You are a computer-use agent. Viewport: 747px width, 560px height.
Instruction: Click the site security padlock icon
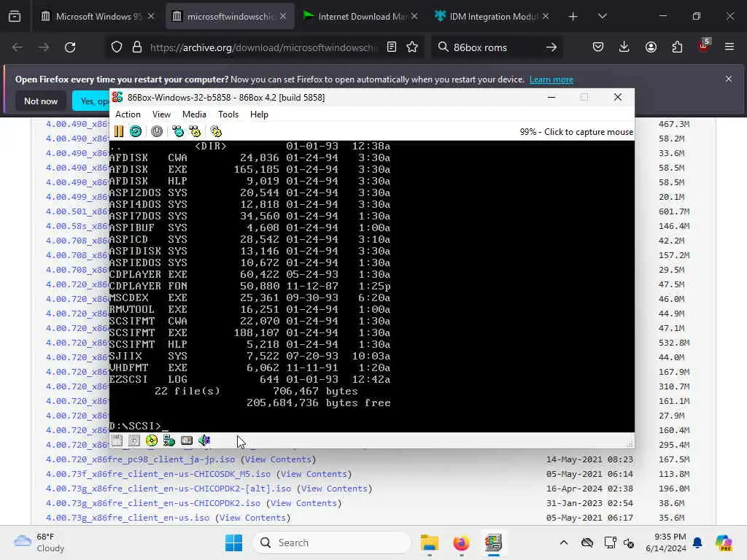pyautogui.click(x=137, y=47)
